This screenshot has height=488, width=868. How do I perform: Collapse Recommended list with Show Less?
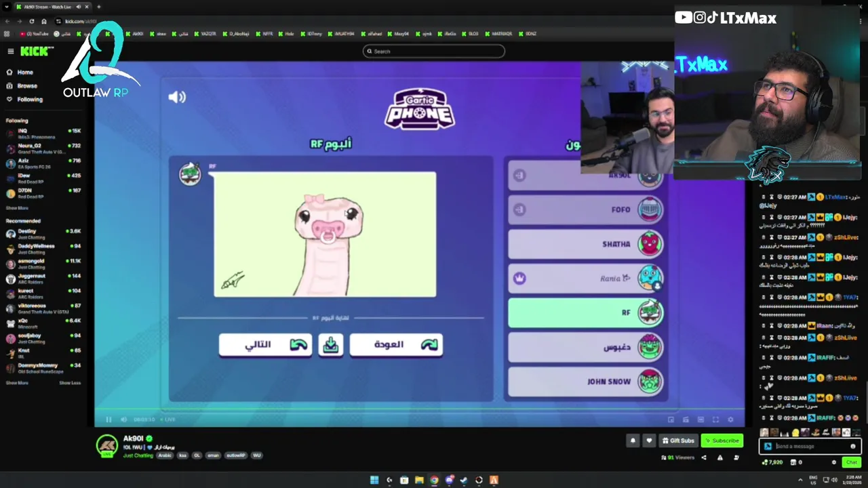[x=70, y=383]
